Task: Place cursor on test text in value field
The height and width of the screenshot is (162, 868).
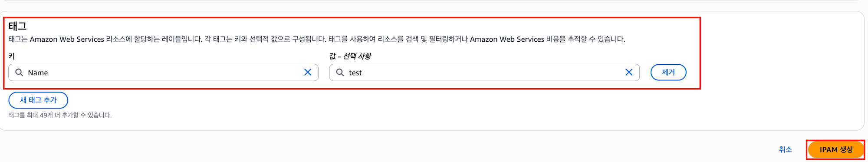Action: 355,73
